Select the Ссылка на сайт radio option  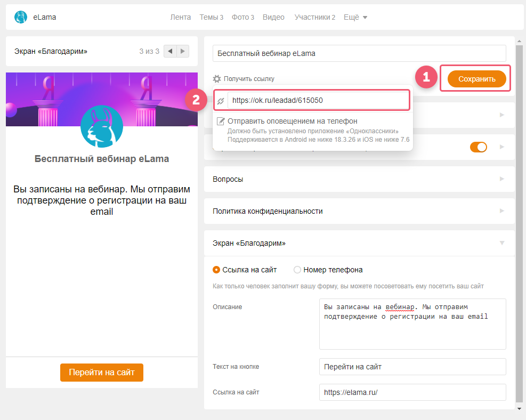(x=216, y=270)
